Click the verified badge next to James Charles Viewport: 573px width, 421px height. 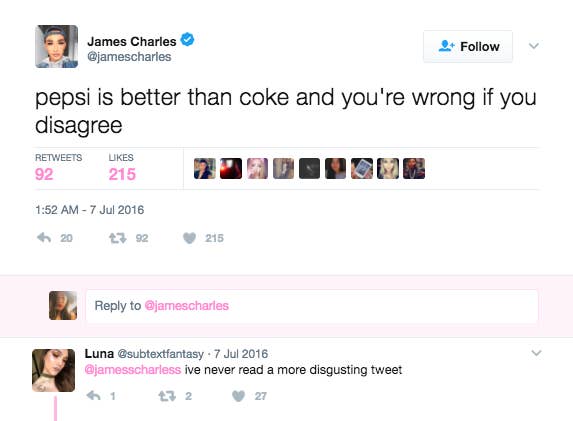(187, 39)
